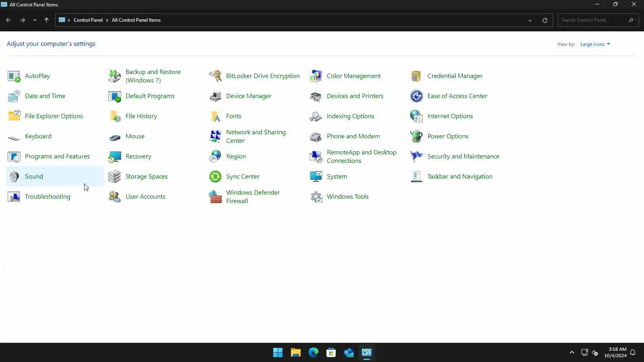The width and height of the screenshot is (644, 362).
Task: Open Microsoft Edge from the taskbar
Action: [x=314, y=353]
